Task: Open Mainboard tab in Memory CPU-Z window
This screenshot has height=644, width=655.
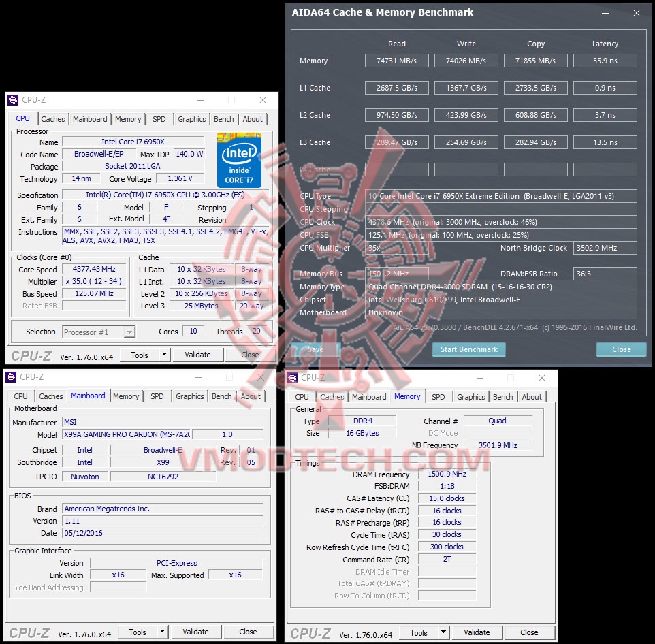Action: (369, 397)
